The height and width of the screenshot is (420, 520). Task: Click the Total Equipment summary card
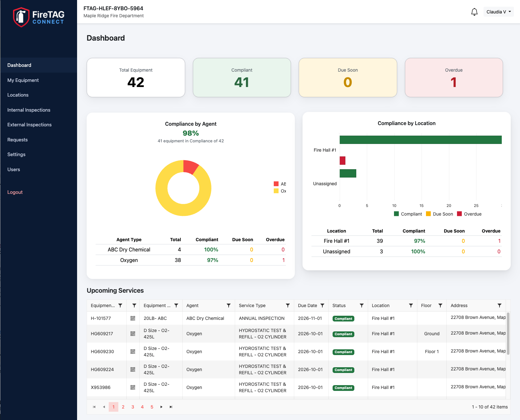[x=136, y=77]
